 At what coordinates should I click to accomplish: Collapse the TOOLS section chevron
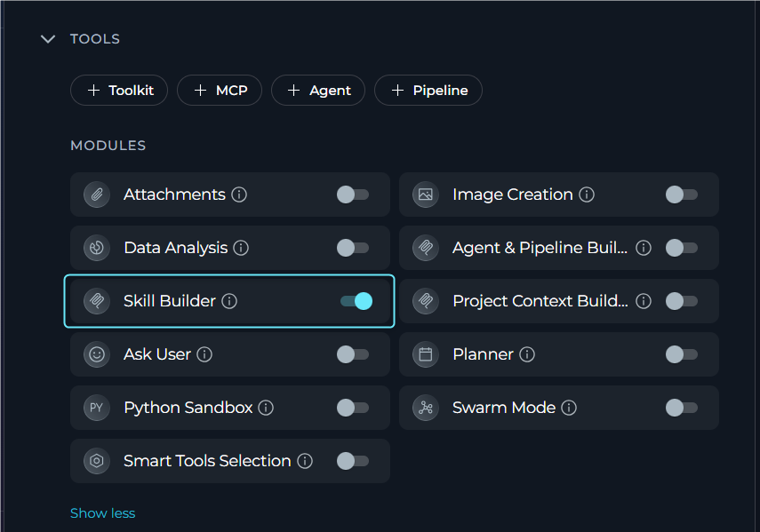pyautogui.click(x=47, y=39)
